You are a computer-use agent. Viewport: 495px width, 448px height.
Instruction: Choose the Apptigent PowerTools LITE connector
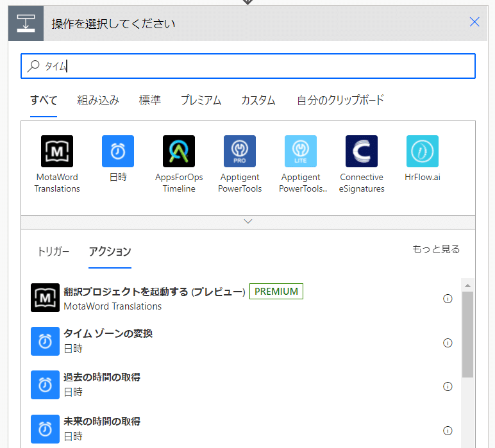pos(301,151)
